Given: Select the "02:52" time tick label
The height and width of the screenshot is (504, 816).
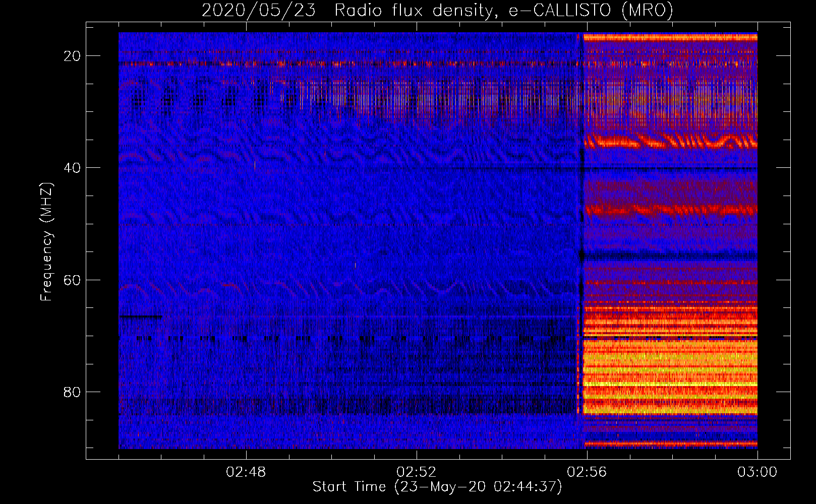Looking at the screenshot, I should [417, 472].
